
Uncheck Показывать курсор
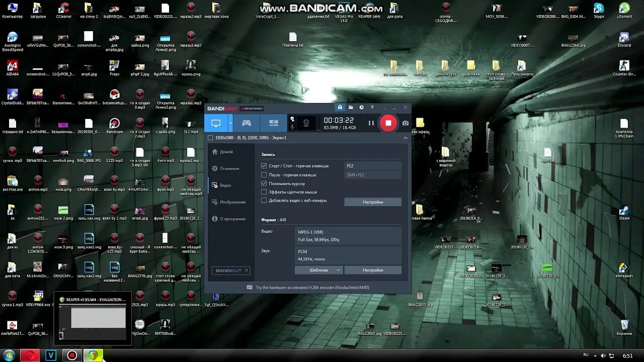click(x=264, y=184)
